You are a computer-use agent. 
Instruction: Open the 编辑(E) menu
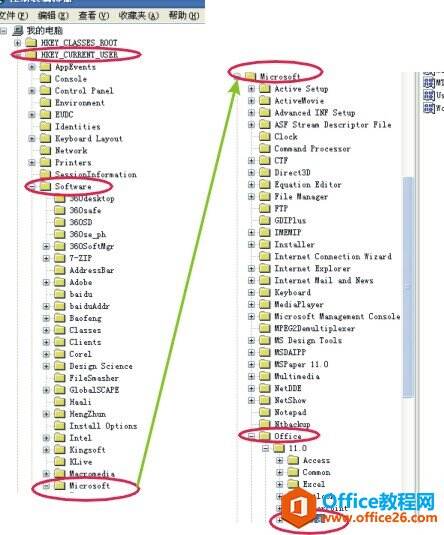point(53,16)
